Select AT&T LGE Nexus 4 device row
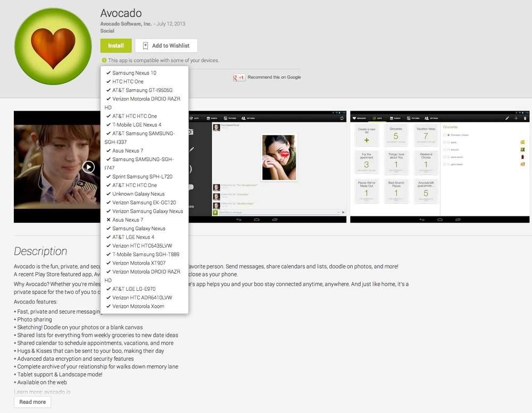This screenshot has width=532, height=413. (x=130, y=237)
